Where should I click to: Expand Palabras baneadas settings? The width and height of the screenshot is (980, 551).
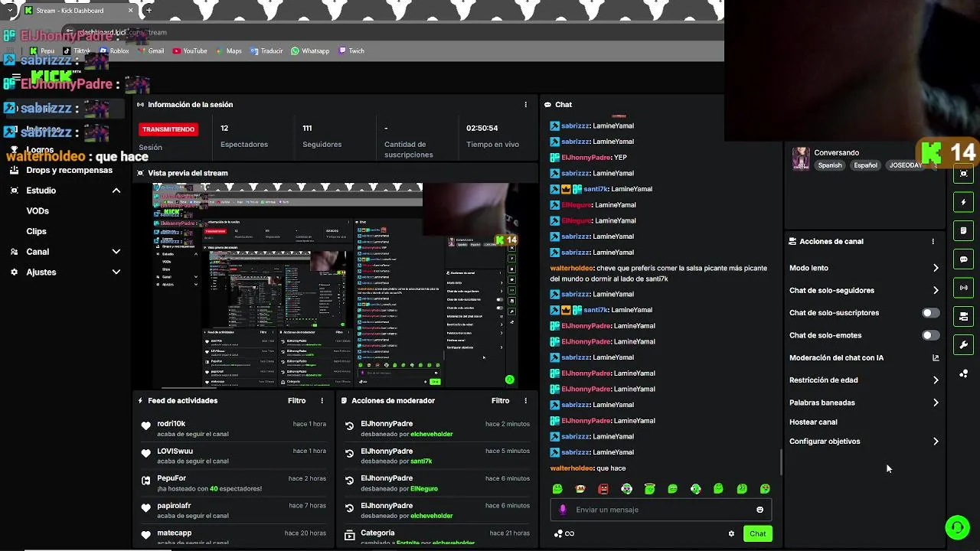tap(936, 403)
